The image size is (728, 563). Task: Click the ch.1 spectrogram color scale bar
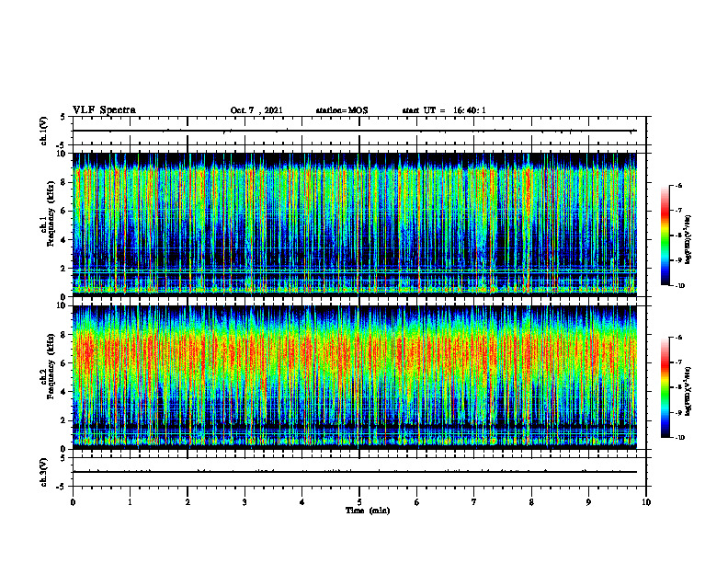(x=665, y=236)
